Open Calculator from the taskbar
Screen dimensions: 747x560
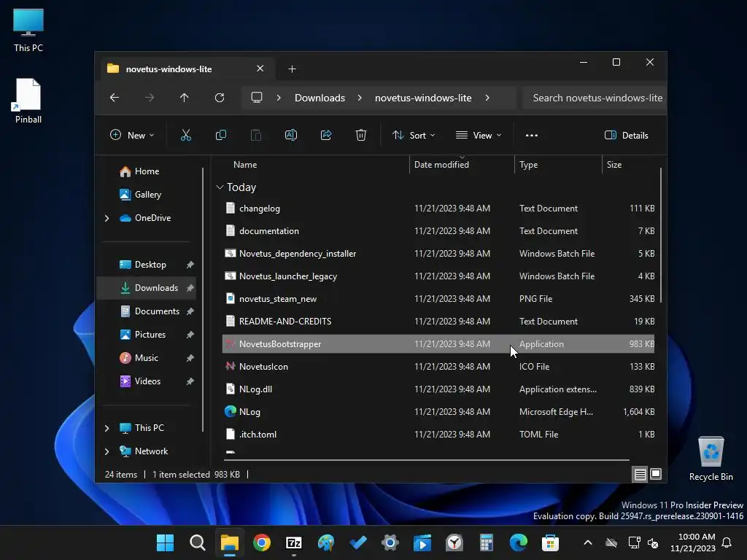(x=486, y=542)
